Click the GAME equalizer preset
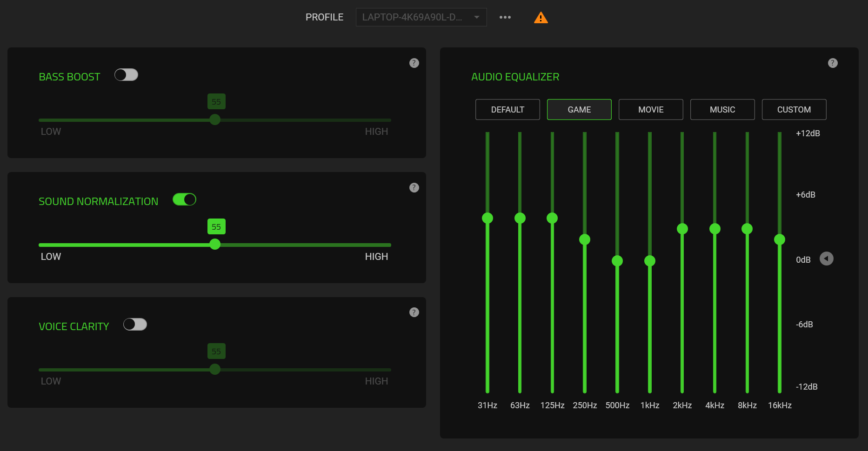The width and height of the screenshot is (868, 451). pos(579,109)
